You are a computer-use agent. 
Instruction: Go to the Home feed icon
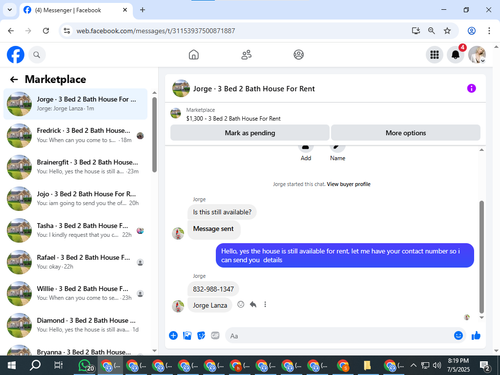[194, 55]
